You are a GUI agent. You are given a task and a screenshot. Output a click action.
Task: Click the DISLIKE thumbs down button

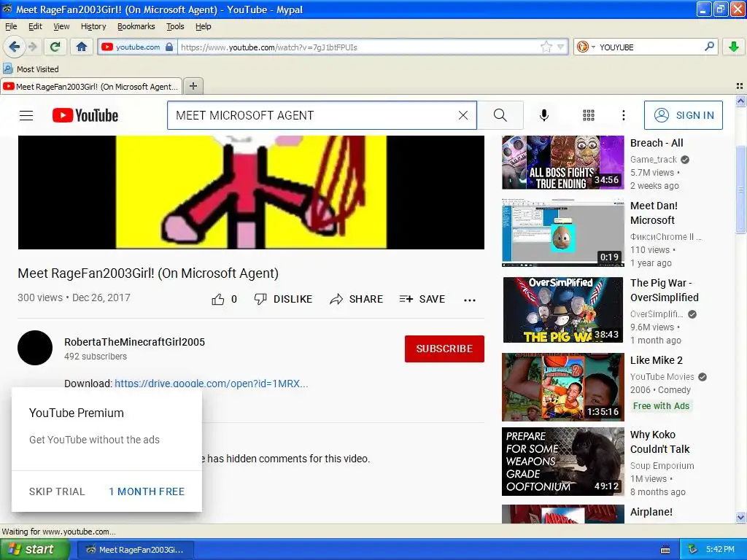pyautogui.click(x=283, y=299)
